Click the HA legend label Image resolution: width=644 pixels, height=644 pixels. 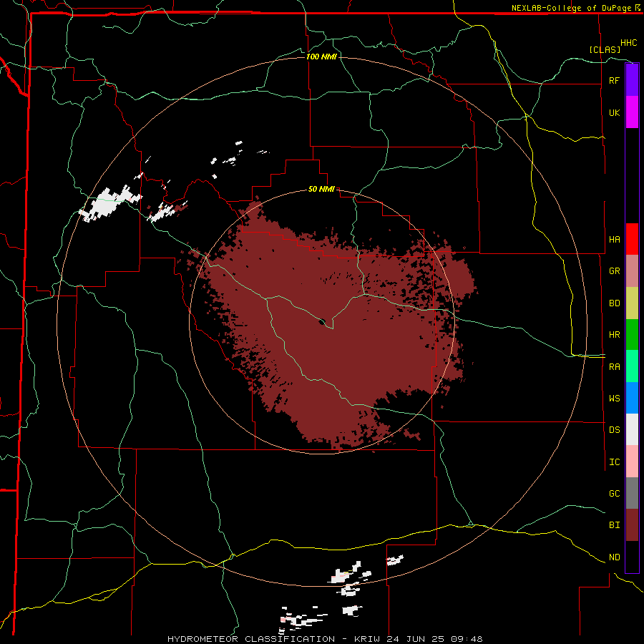pos(614,239)
